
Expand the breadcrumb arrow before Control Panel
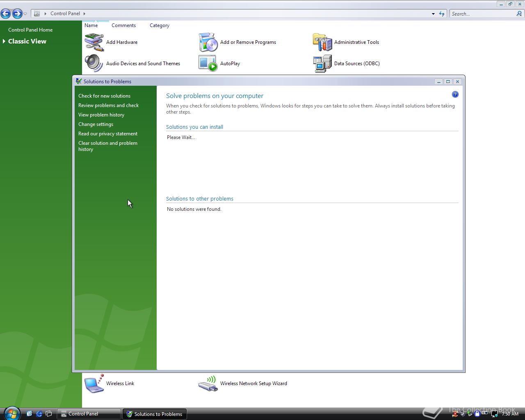[x=46, y=14]
